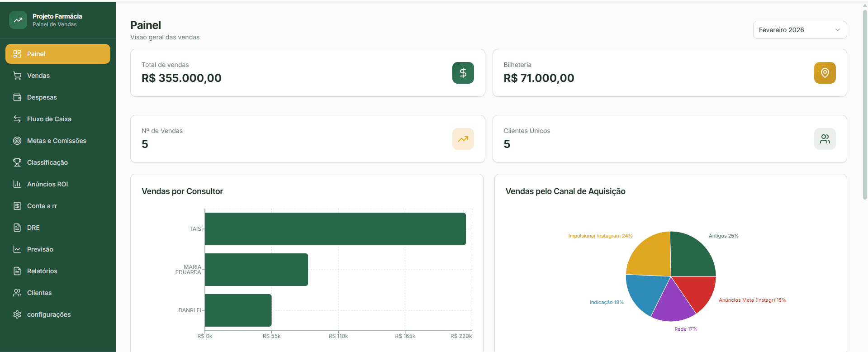The width and height of the screenshot is (868, 352).
Task: Click the yellow Impulsionar Instagram pie slice
Action: click(x=651, y=257)
